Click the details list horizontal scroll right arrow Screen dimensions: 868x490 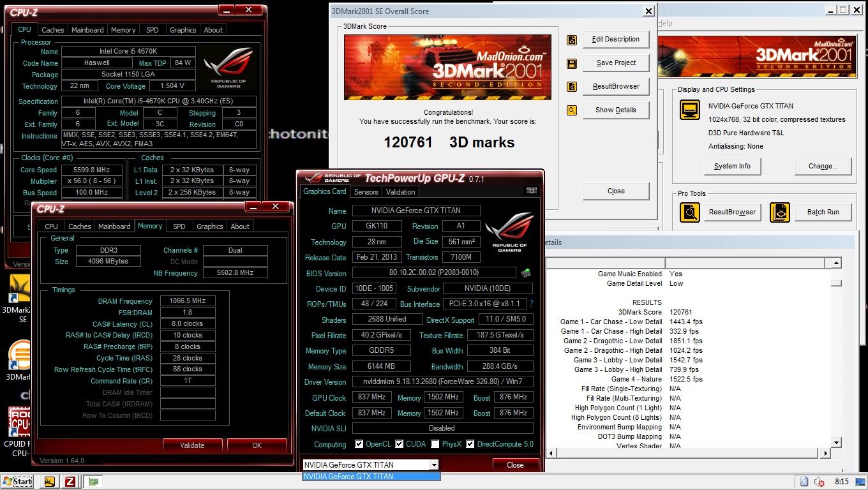[826, 453]
